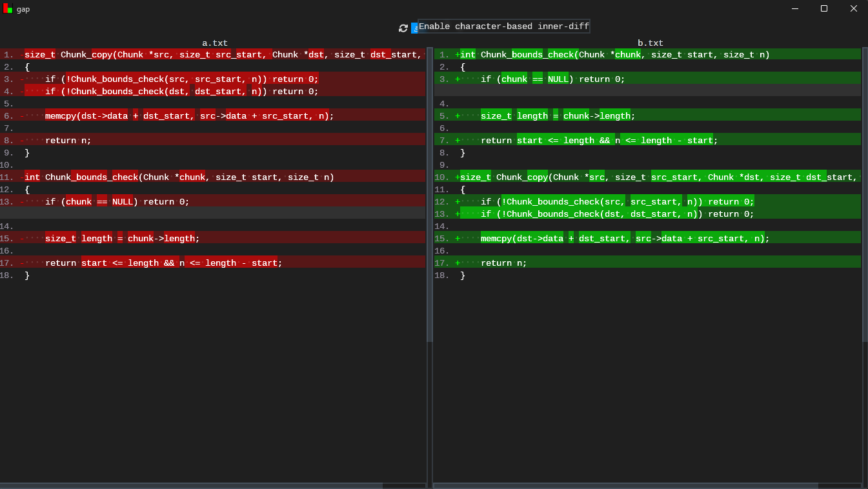Toggle the character-based inner-diff button
The image size is (868, 489).
[414, 28]
